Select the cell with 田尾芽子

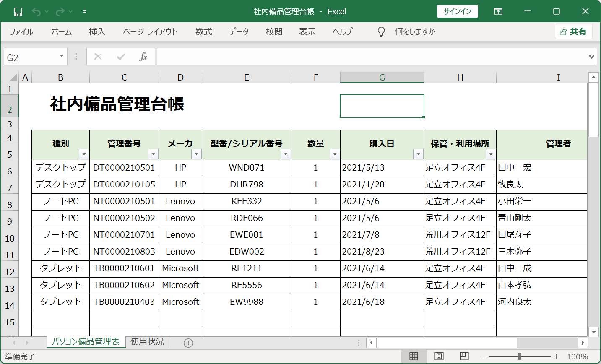pyautogui.click(x=542, y=235)
